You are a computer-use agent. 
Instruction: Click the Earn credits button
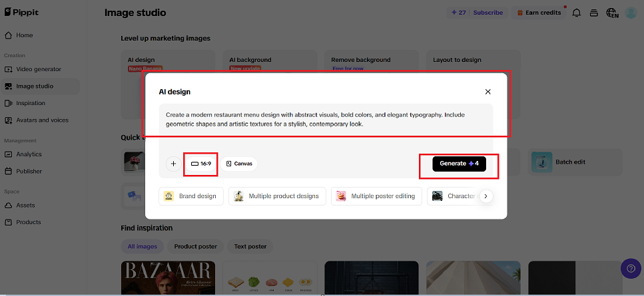coord(539,13)
